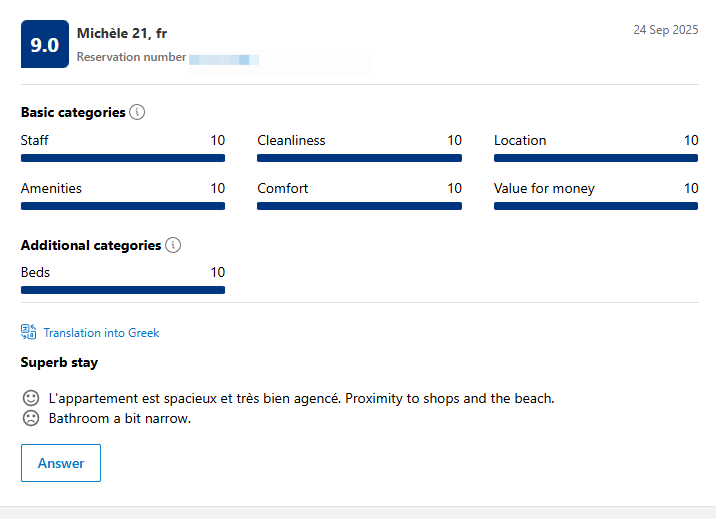
Task: Click the info icon beside Additional categories
Action: click(x=173, y=245)
